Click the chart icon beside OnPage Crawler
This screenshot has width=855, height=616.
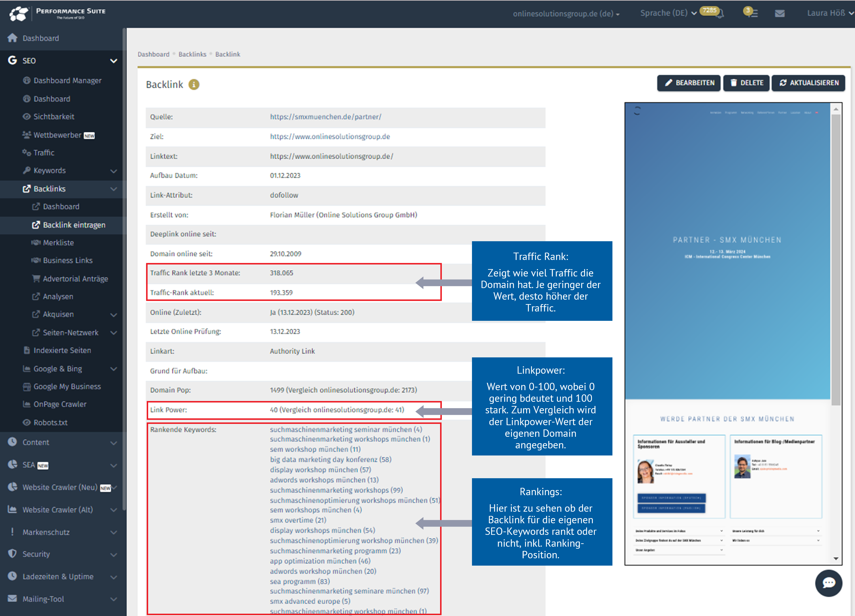[x=26, y=404]
